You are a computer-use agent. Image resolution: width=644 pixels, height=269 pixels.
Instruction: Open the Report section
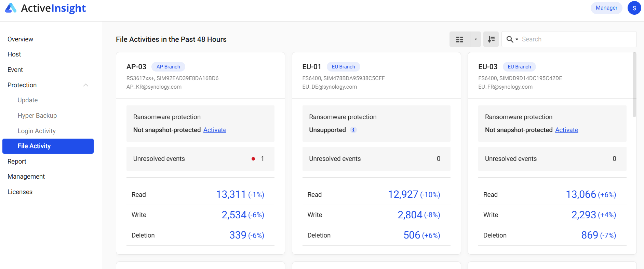(x=17, y=162)
